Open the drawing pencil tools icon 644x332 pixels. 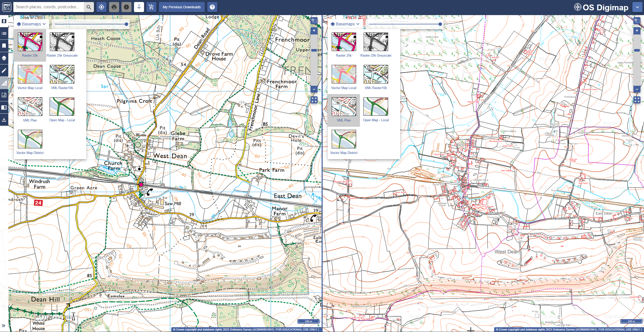point(4,70)
